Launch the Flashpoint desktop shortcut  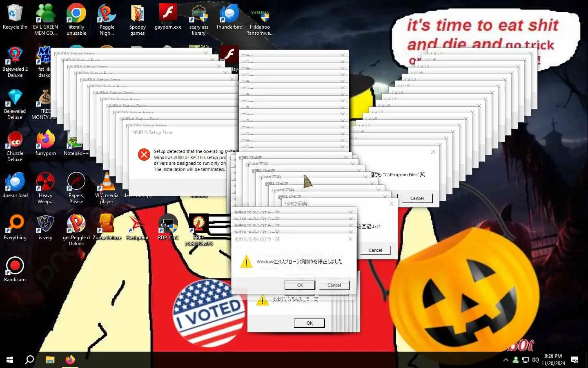(137, 227)
